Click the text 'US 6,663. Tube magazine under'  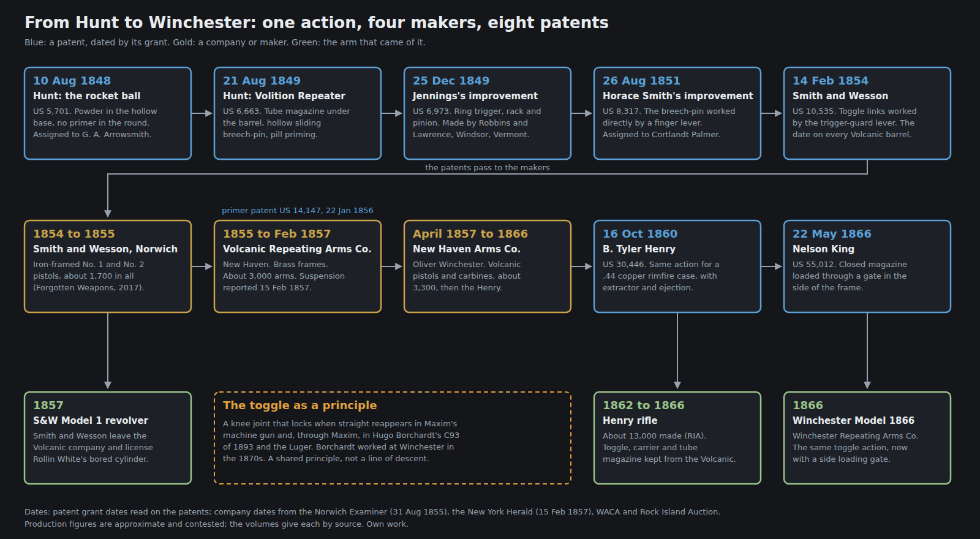pyautogui.click(x=287, y=111)
